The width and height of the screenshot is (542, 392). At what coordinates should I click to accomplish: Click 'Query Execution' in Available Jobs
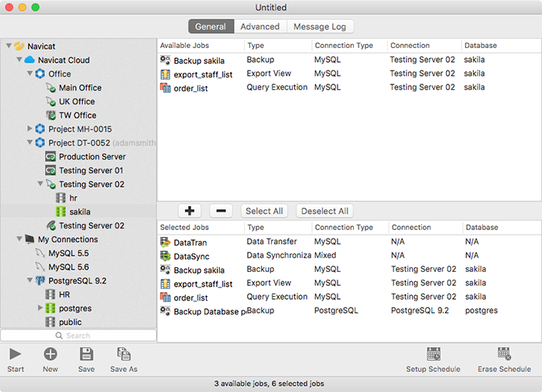(277, 88)
